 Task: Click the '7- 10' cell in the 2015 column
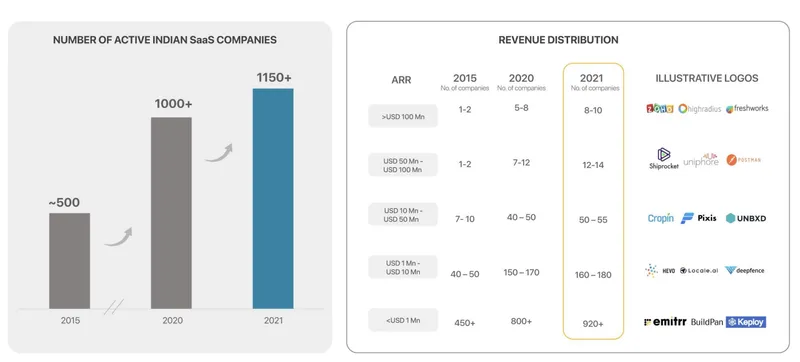click(x=464, y=219)
